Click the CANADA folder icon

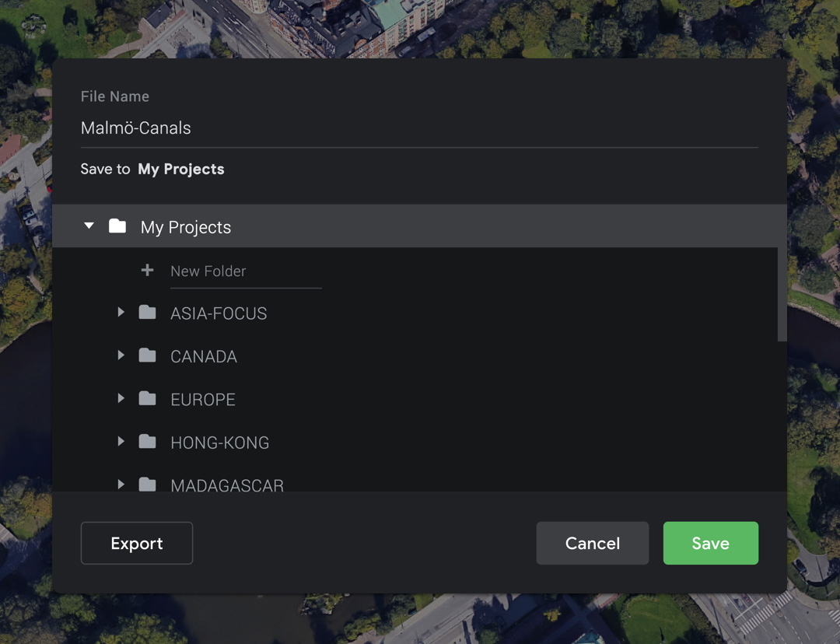tap(147, 355)
